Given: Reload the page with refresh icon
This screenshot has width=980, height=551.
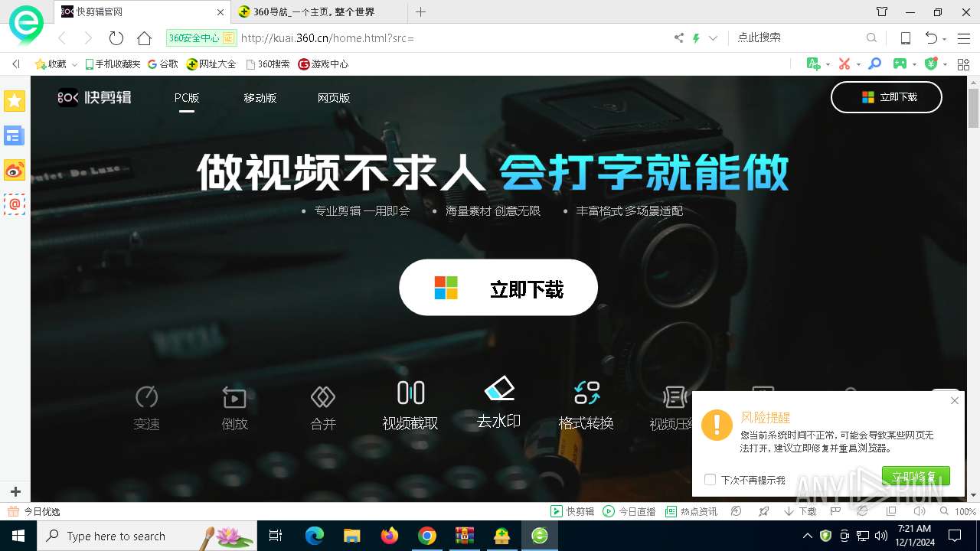Looking at the screenshot, I should (116, 37).
